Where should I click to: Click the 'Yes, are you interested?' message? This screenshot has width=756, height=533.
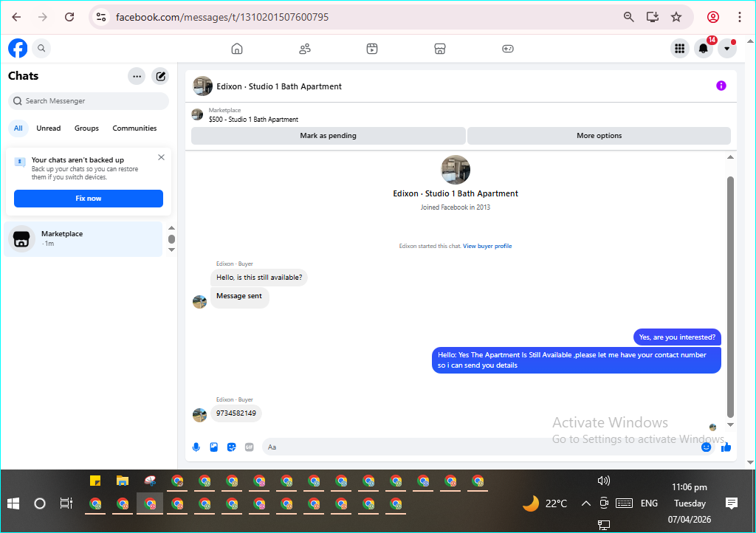point(677,337)
